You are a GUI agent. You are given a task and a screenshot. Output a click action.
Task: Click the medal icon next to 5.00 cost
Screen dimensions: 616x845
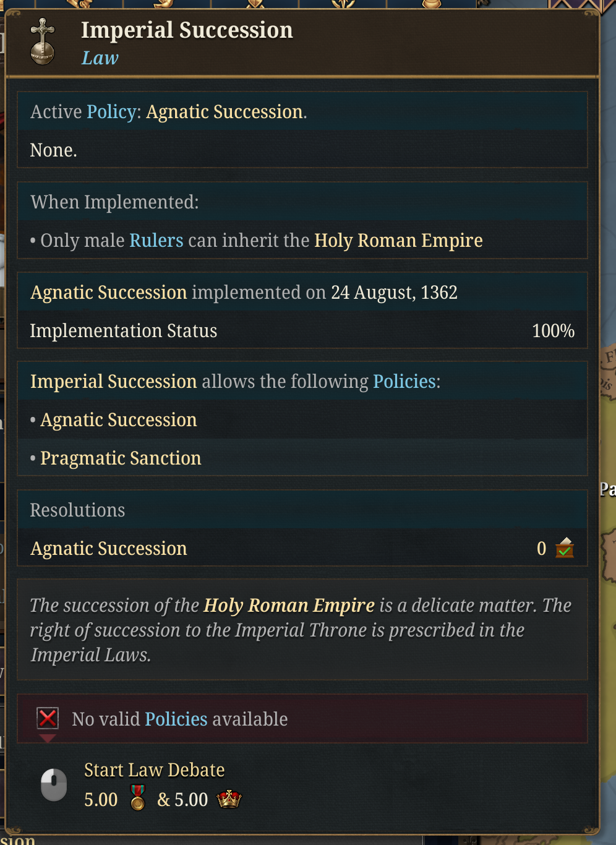[137, 798]
